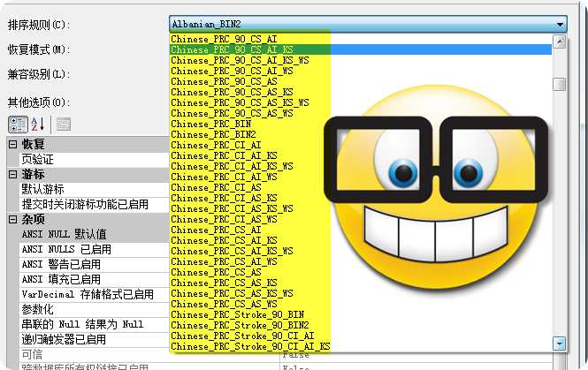The width and height of the screenshot is (588, 370).
Task: Select Chinese_PRC_CI_AS_KS option
Action: (x=361, y=198)
